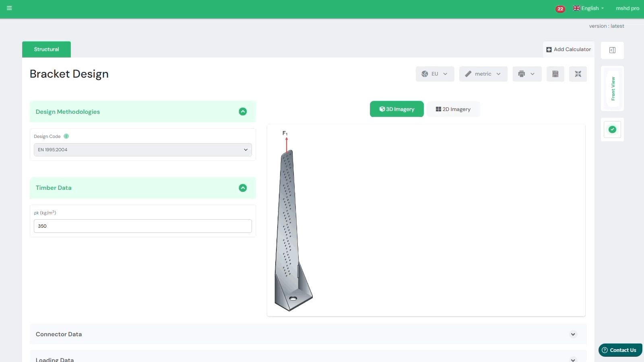Click the Design Code info icon
644x362 pixels.
coord(66,136)
